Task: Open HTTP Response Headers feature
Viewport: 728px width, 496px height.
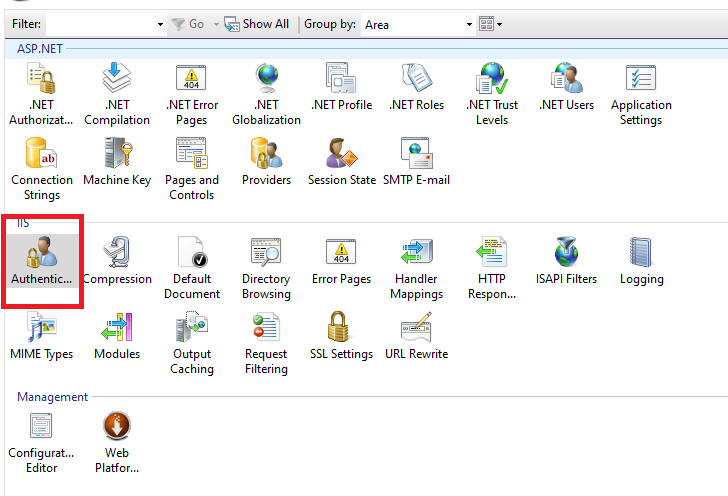Action: pos(492,268)
